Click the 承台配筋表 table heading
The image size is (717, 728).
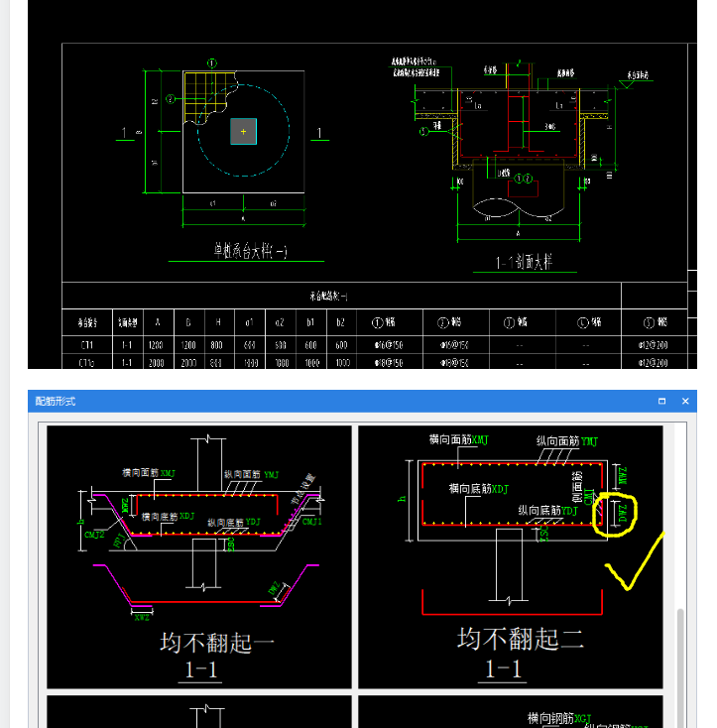[x=328, y=296]
